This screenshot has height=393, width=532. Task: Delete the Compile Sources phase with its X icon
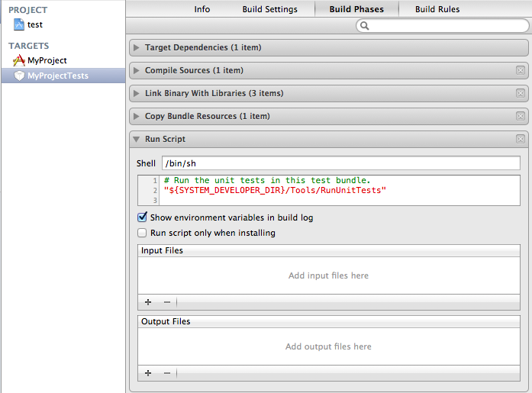coord(521,70)
